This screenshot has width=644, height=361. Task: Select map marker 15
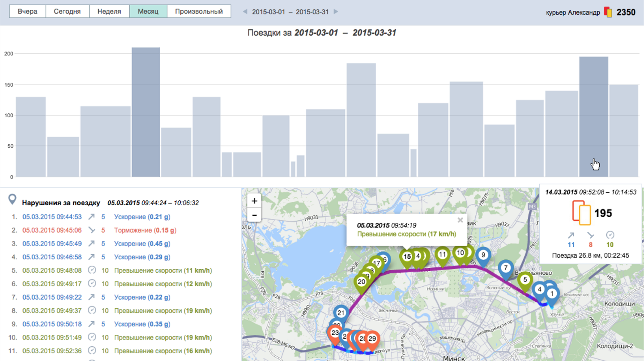coord(407,258)
